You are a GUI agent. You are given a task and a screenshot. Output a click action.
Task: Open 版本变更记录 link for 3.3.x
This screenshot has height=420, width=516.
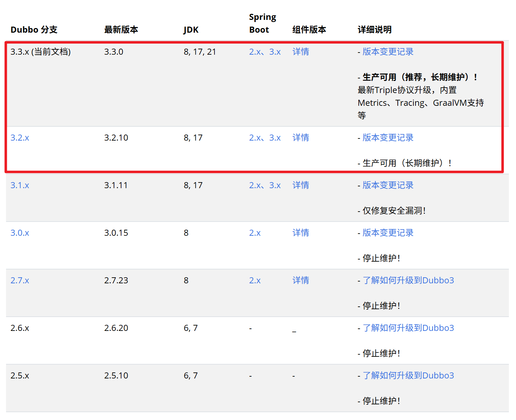coord(388,52)
